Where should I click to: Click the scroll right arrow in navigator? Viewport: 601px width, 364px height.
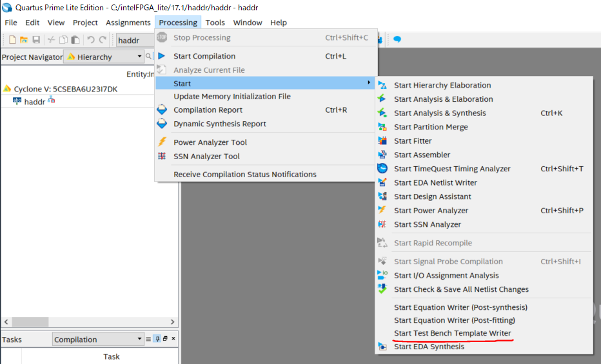point(172,322)
